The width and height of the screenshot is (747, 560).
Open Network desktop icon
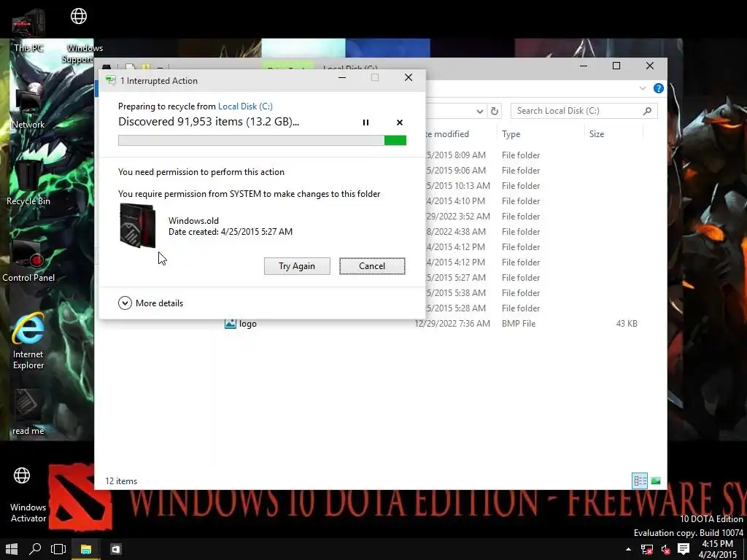pyautogui.click(x=28, y=106)
